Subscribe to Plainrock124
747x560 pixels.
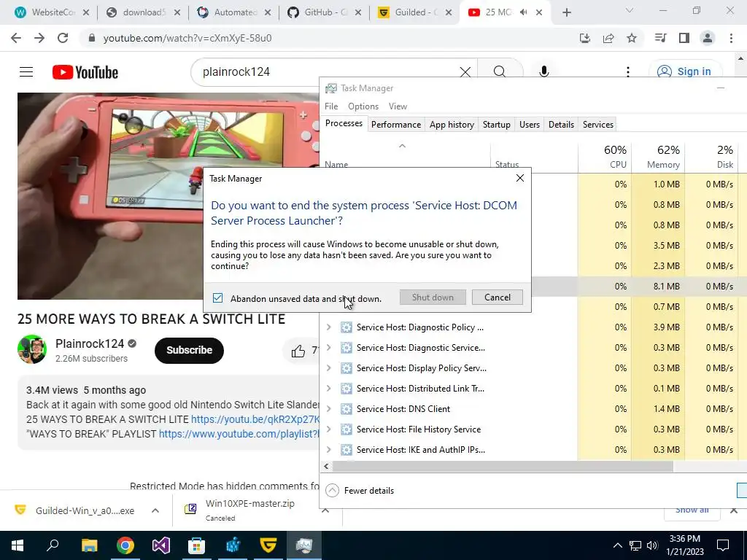(x=189, y=350)
